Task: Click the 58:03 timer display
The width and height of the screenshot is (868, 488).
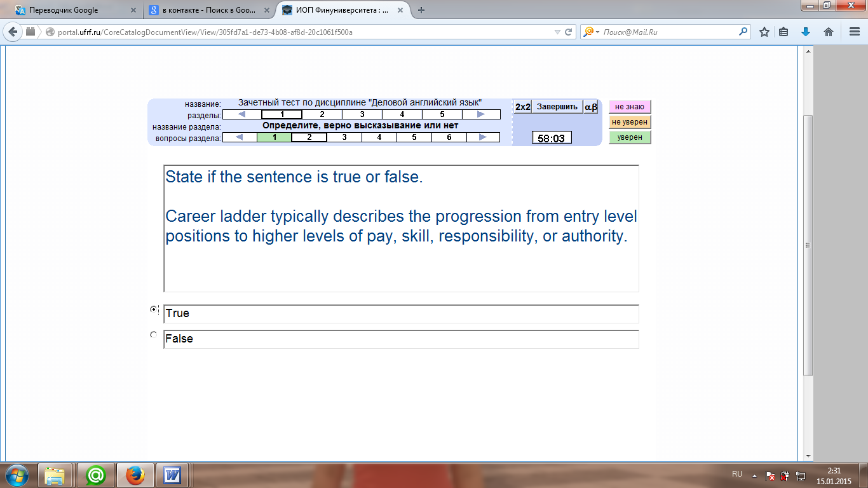Action: coord(552,138)
